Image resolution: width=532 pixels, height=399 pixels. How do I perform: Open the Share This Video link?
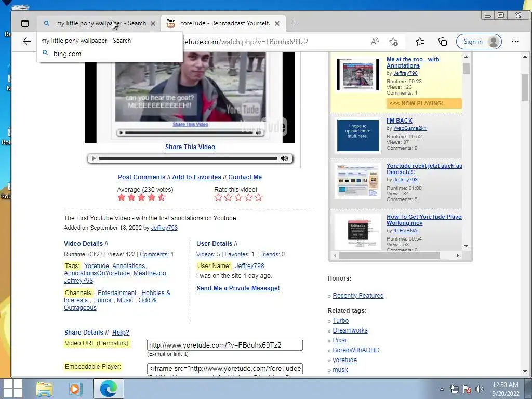tap(190, 147)
